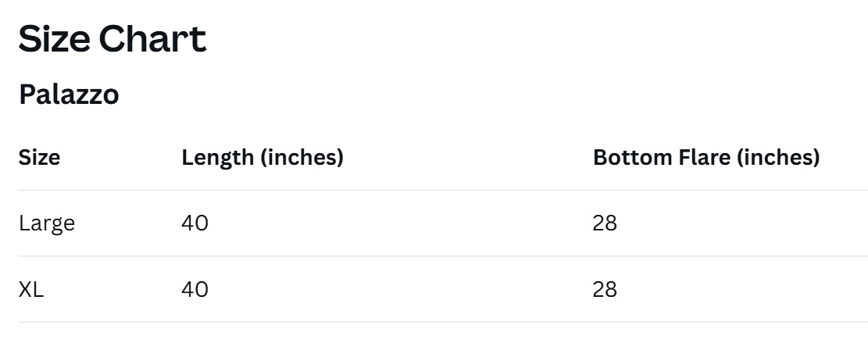The height and width of the screenshot is (357, 868).
Task: Click the Size column header
Action: 39,157
